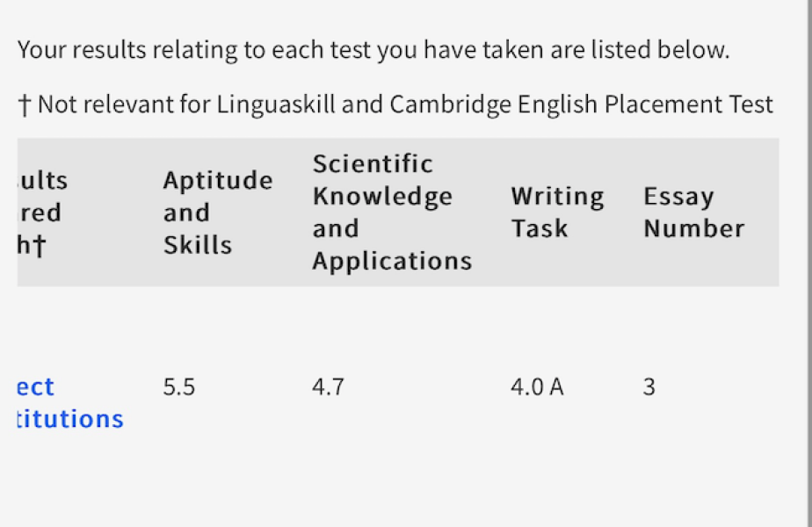This screenshot has height=527, width=812.
Task: Select the 5.5 Aptitude and Skills score
Action: (179, 387)
